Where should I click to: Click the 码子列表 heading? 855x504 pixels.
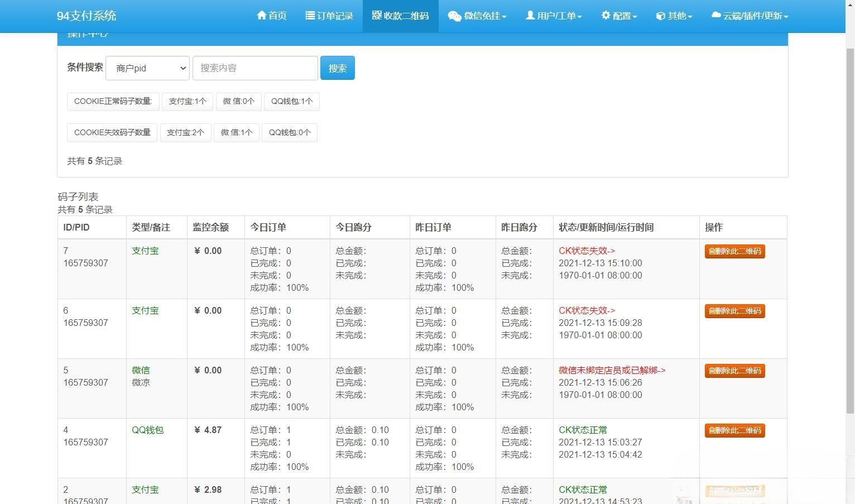tap(78, 197)
